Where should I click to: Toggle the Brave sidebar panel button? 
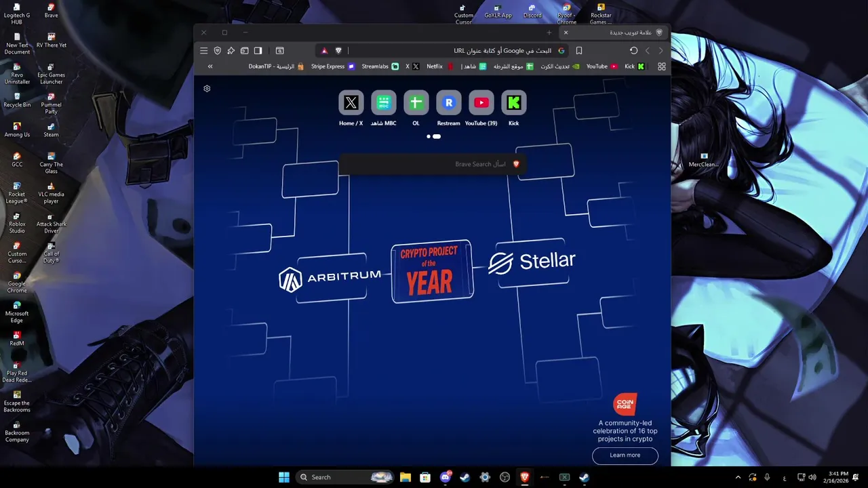coord(258,51)
